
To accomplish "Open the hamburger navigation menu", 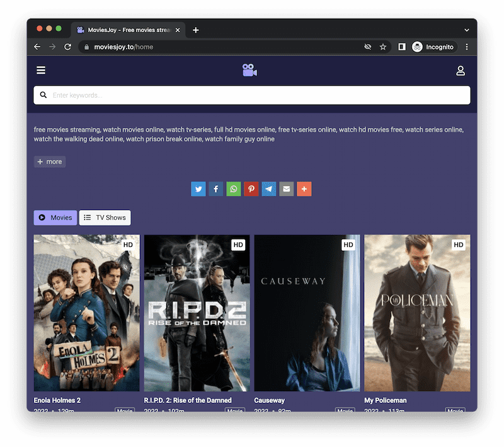I will pyautogui.click(x=41, y=70).
